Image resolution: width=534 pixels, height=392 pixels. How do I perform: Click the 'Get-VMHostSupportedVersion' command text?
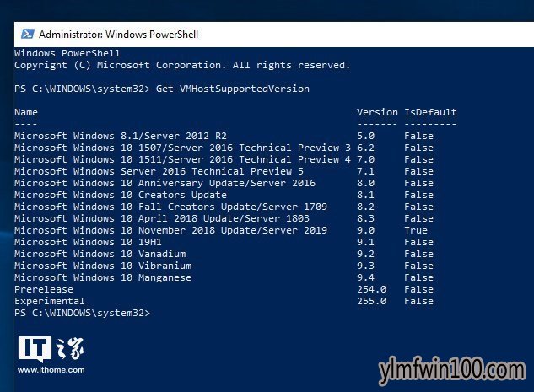pyautogui.click(x=233, y=89)
